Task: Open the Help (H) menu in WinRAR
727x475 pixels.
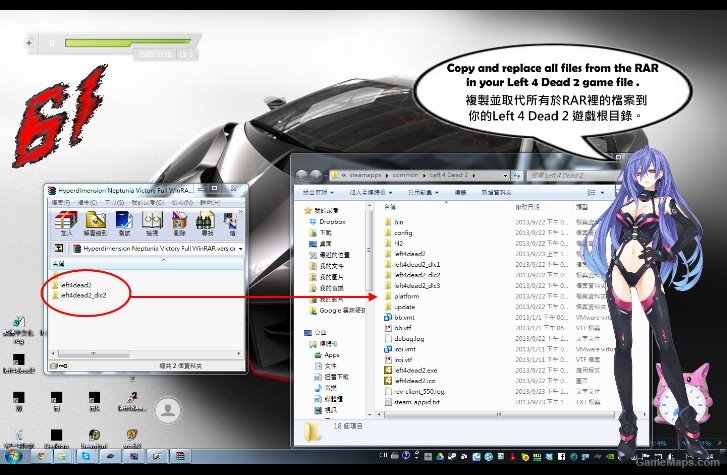Action: coord(210,203)
